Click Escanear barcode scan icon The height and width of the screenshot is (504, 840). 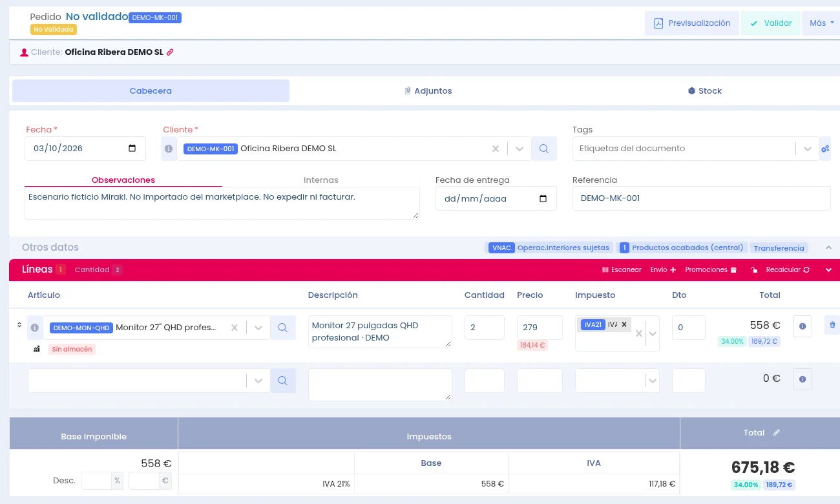tap(622, 270)
